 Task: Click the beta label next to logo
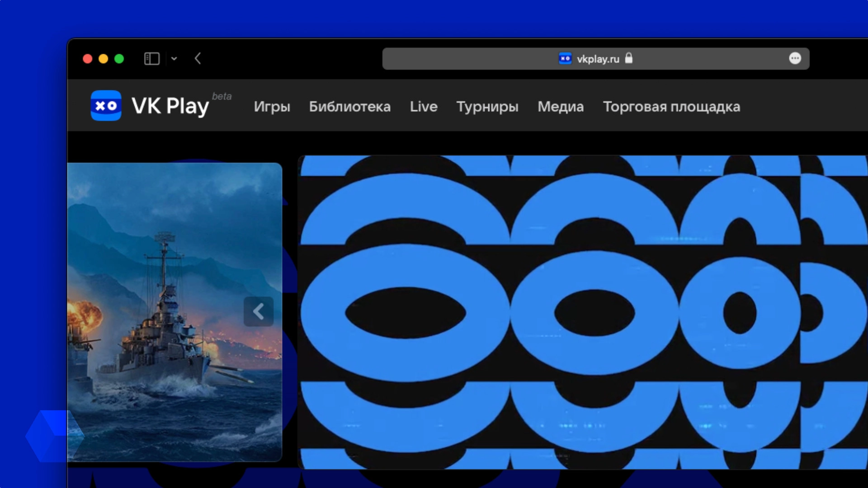coord(222,96)
